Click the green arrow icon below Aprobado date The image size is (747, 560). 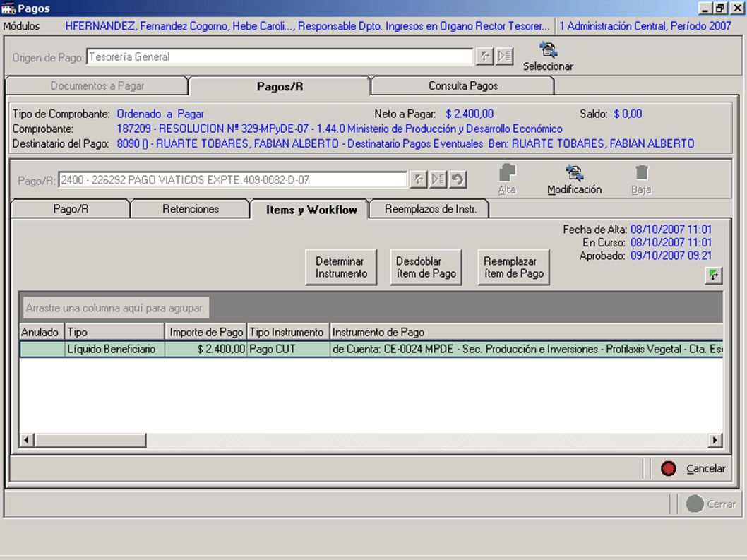click(x=713, y=275)
